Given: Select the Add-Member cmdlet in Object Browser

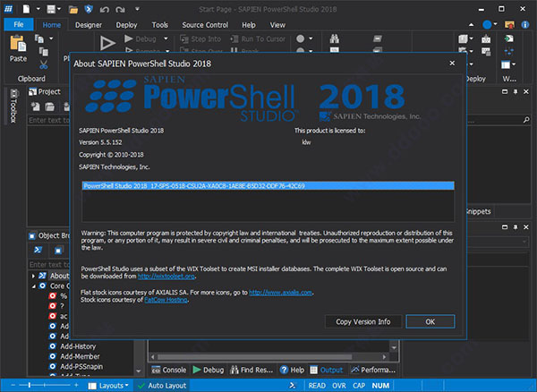Looking at the screenshot, I should point(80,356).
